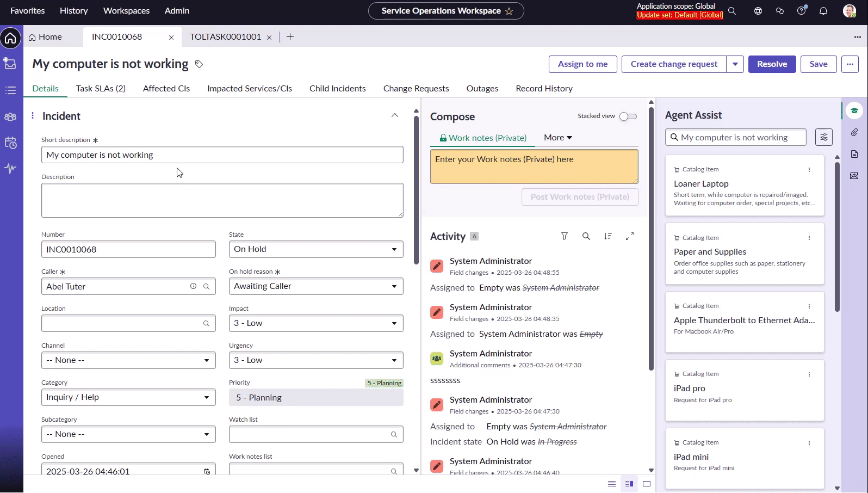Collapse the Incident section chevron
Image resolution: width=868 pixels, height=493 pixels.
tap(394, 116)
